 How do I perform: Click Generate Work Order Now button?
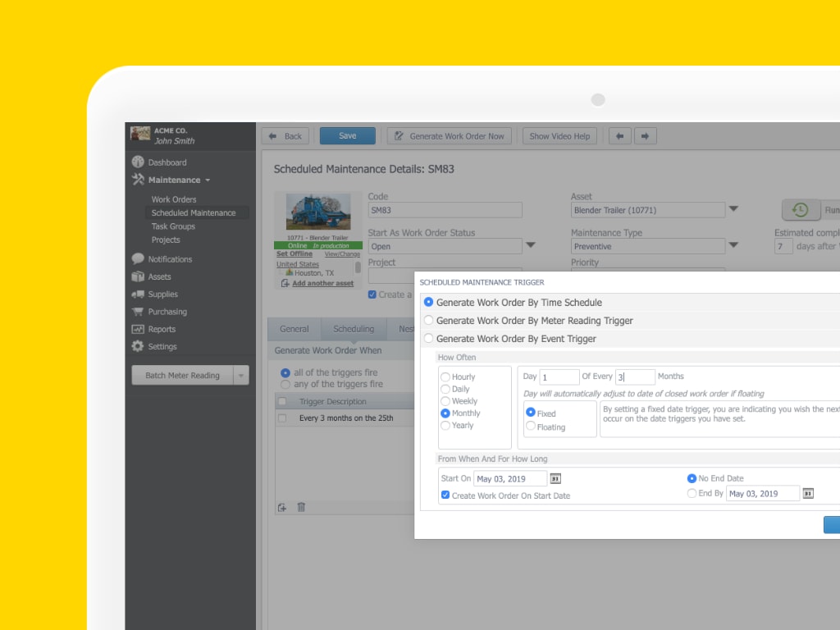(450, 136)
